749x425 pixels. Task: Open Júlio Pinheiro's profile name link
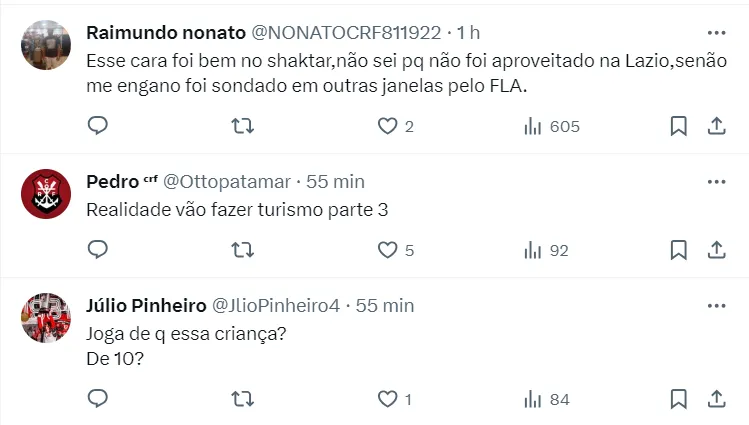click(143, 304)
